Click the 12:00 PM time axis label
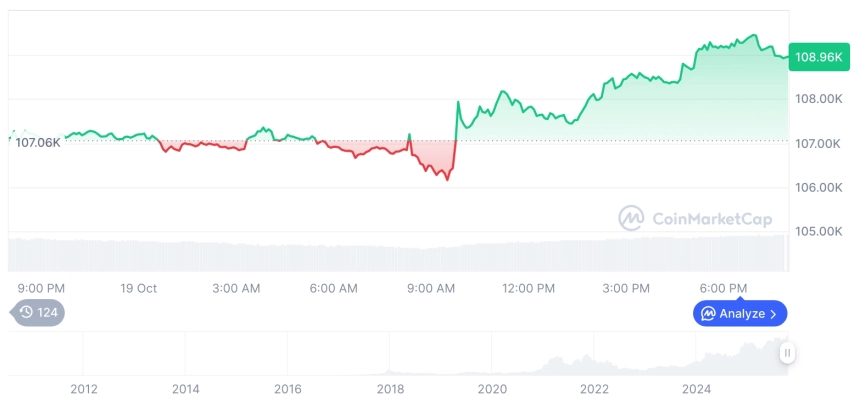The width and height of the screenshot is (860, 401). [x=528, y=288]
